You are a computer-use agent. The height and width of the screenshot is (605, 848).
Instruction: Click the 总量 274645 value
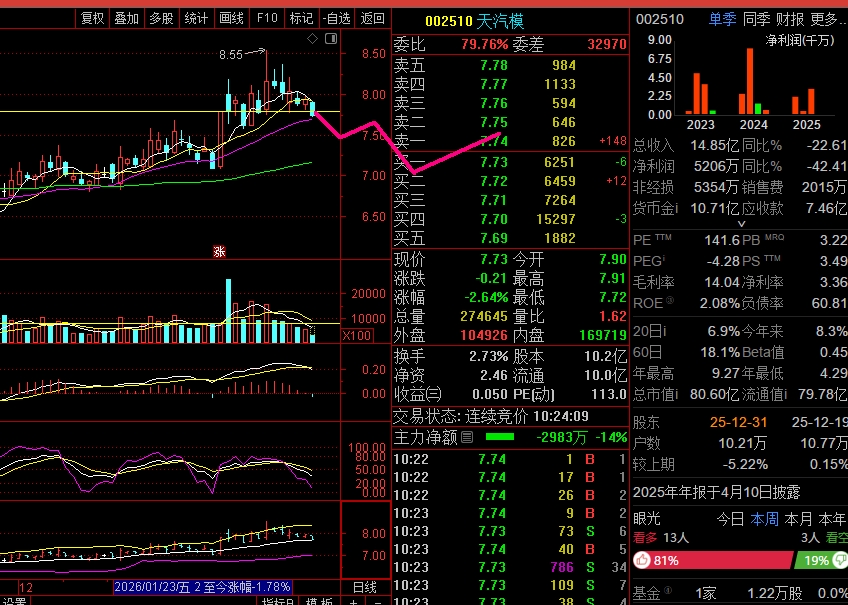pos(484,316)
